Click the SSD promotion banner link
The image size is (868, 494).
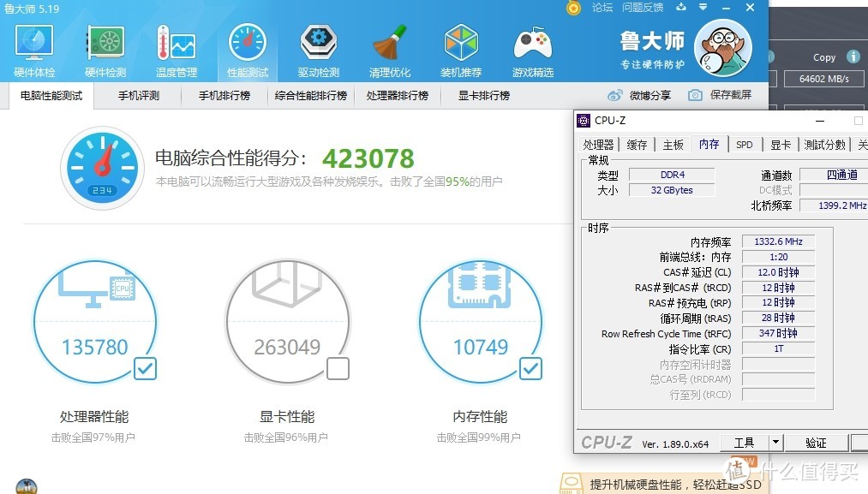click(x=662, y=484)
